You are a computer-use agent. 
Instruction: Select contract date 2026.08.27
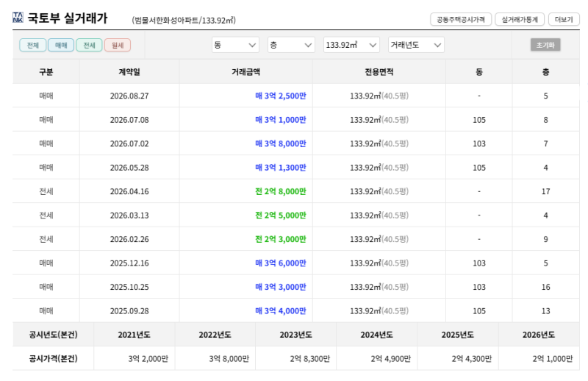[129, 96]
